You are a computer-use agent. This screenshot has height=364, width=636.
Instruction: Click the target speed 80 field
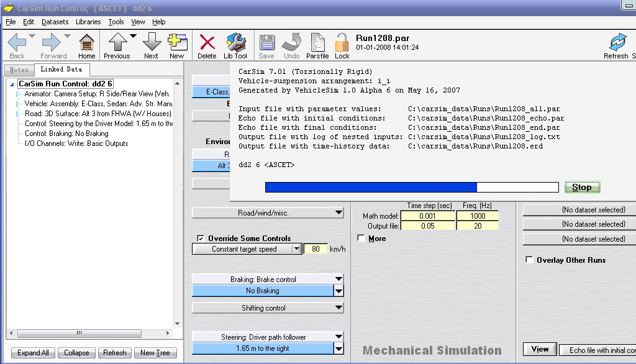316,248
